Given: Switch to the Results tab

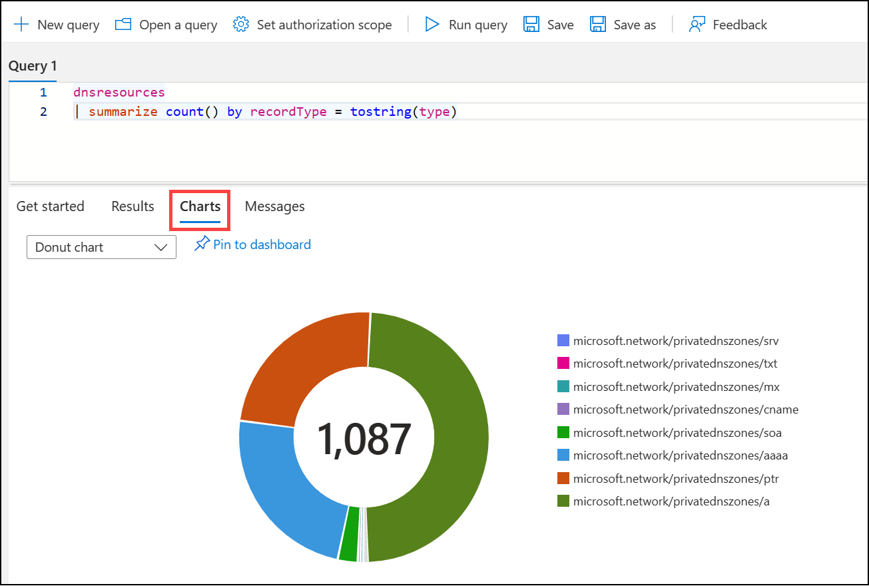Looking at the screenshot, I should point(132,206).
